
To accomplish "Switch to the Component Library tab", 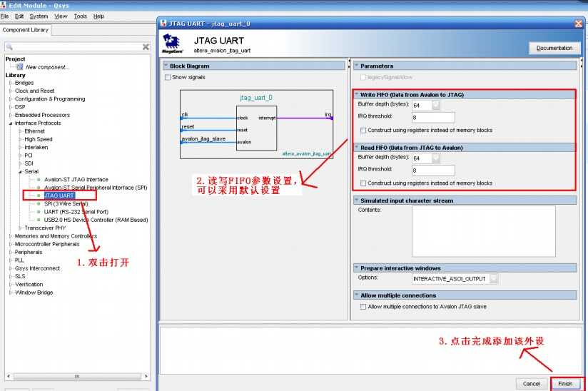I will click(26, 30).
